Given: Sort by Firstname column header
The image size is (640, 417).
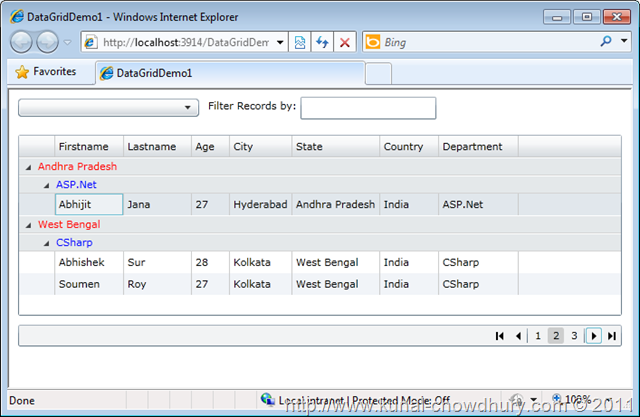Looking at the screenshot, I should pos(89,146).
